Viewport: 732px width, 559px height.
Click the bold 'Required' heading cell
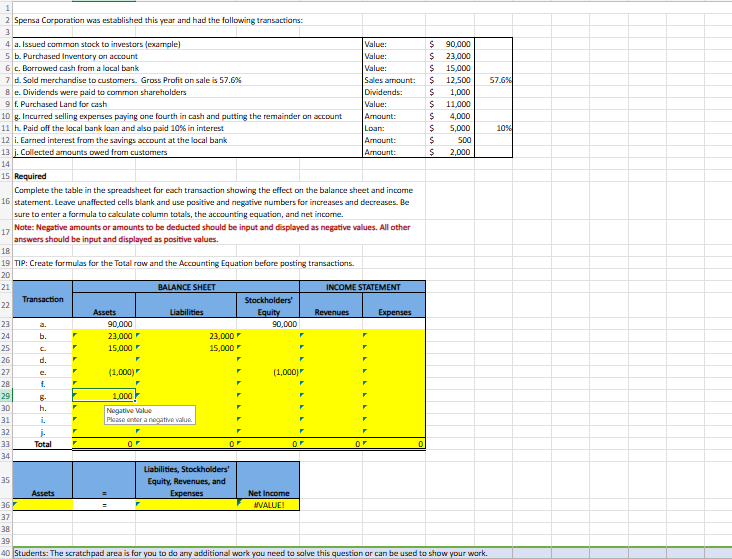click(30, 177)
